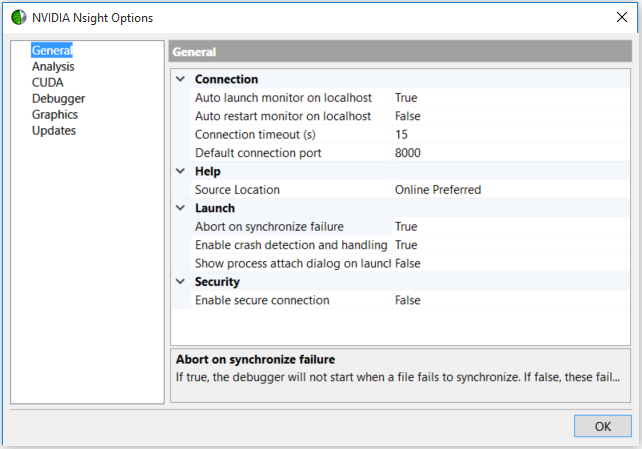Open the CUDA options category
This screenshot has width=642, height=449.
(47, 82)
